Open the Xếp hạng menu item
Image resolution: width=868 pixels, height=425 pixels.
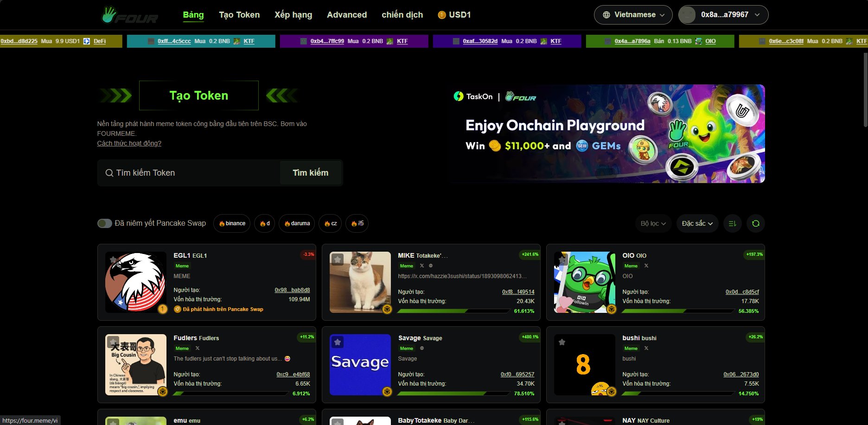click(294, 15)
